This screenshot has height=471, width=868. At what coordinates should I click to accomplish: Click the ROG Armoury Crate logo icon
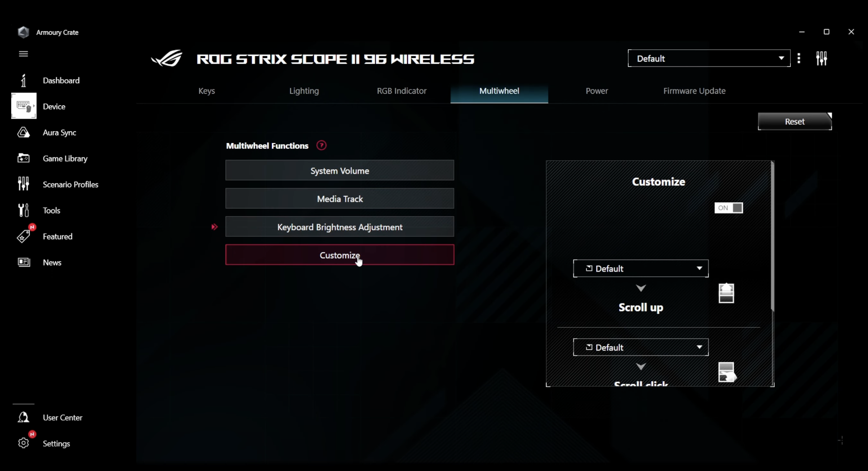point(23,32)
